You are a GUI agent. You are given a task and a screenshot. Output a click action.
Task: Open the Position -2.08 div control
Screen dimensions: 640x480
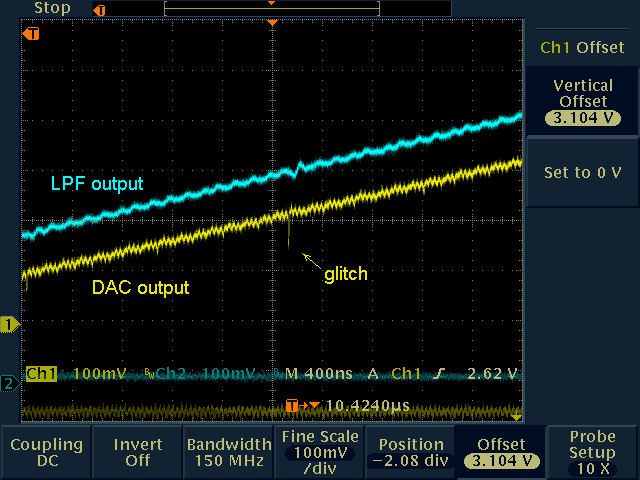pyautogui.click(x=410, y=452)
